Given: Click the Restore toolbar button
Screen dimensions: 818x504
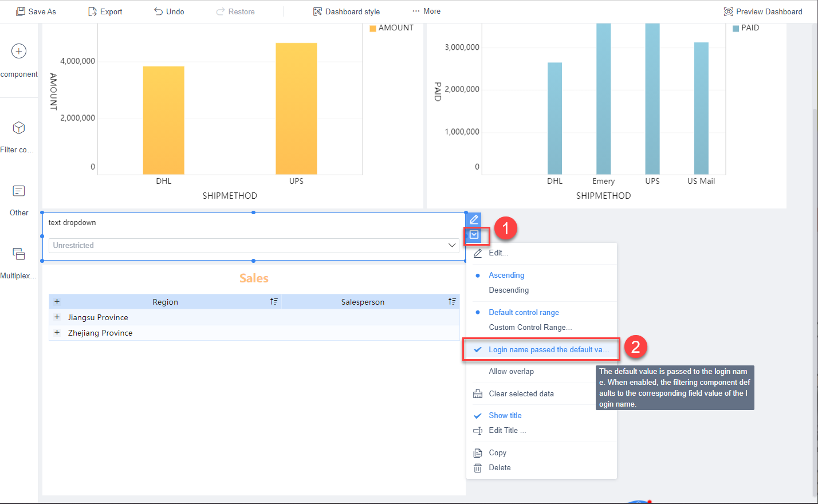Looking at the screenshot, I should [235, 11].
